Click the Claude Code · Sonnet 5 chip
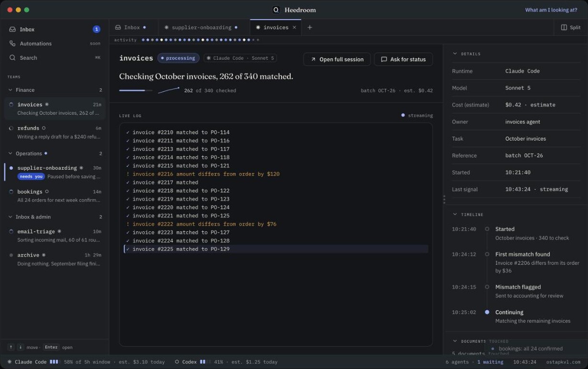This screenshot has height=369, width=588. coord(240,58)
